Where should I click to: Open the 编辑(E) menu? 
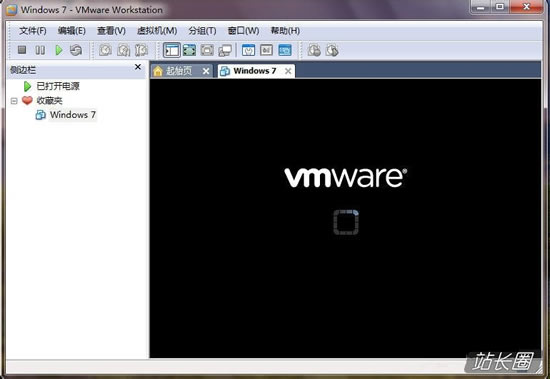[x=72, y=31]
